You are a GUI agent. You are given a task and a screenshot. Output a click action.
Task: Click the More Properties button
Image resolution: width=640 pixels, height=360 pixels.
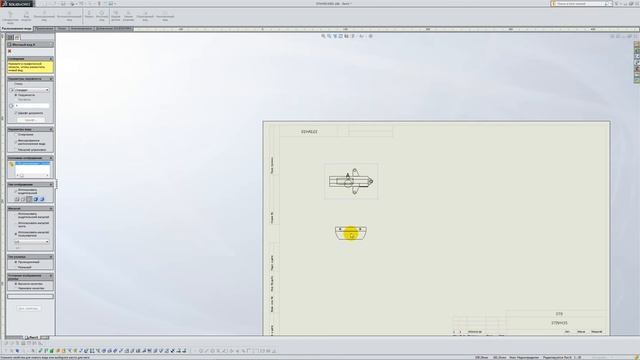[29, 309]
